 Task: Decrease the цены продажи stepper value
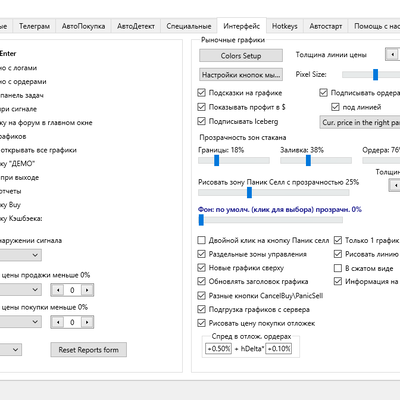point(58,290)
